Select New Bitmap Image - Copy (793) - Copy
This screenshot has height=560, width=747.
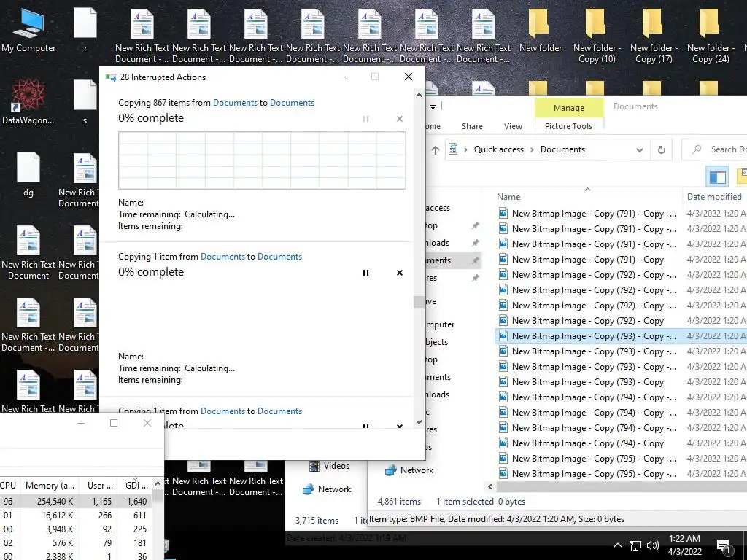pyautogui.click(x=587, y=382)
